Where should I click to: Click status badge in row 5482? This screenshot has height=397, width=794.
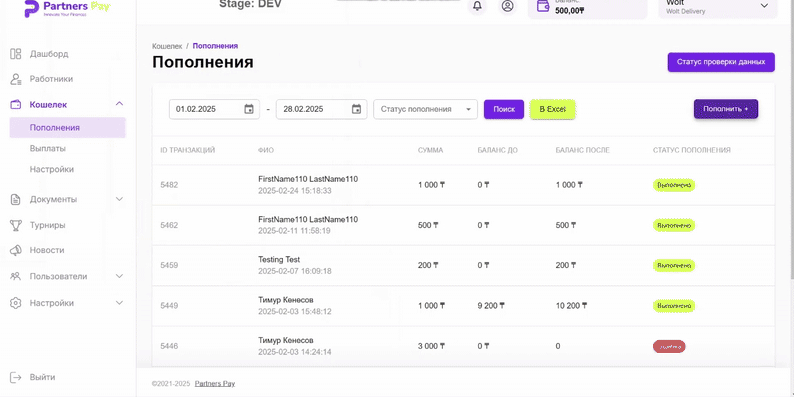(x=674, y=185)
